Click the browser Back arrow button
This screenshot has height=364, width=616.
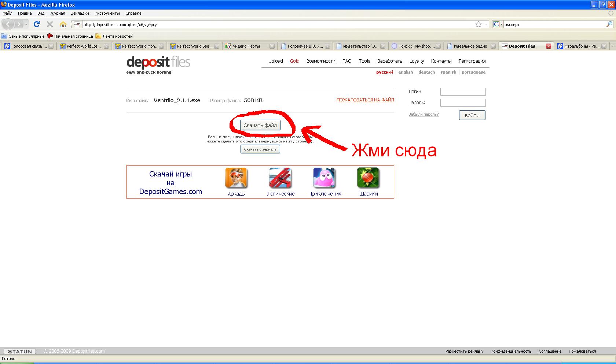pyautogui.click(x=8, y=24)
